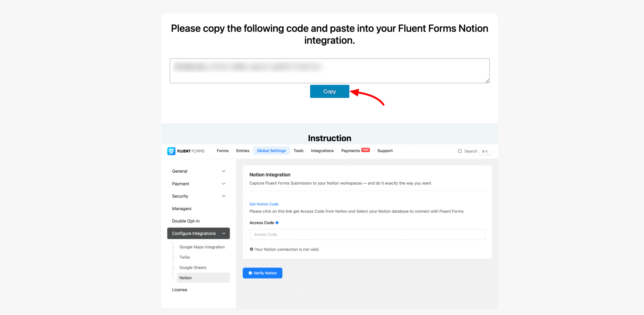Click the checkmark icon inside Verify Notion

(x=250, y=273)
